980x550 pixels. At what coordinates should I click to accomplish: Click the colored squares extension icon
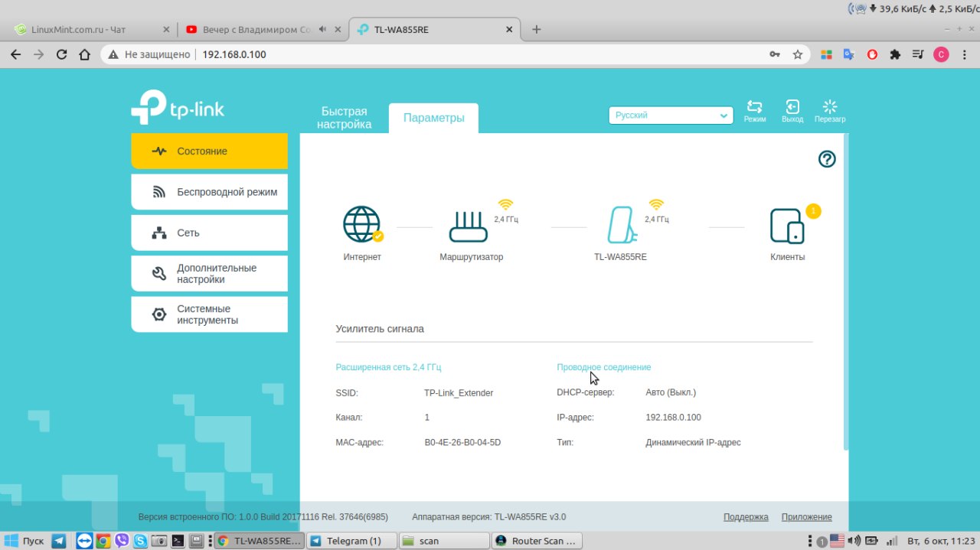(x=826, y=54)
